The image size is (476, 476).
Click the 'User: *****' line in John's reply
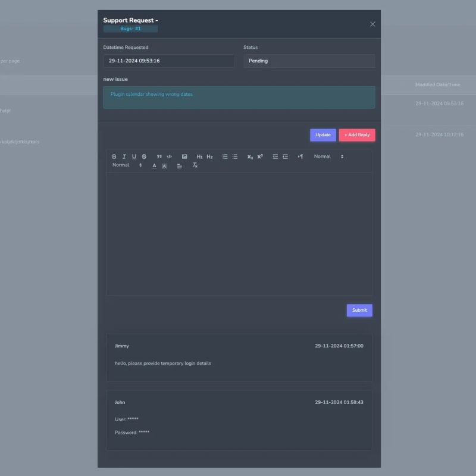point(127,419)
